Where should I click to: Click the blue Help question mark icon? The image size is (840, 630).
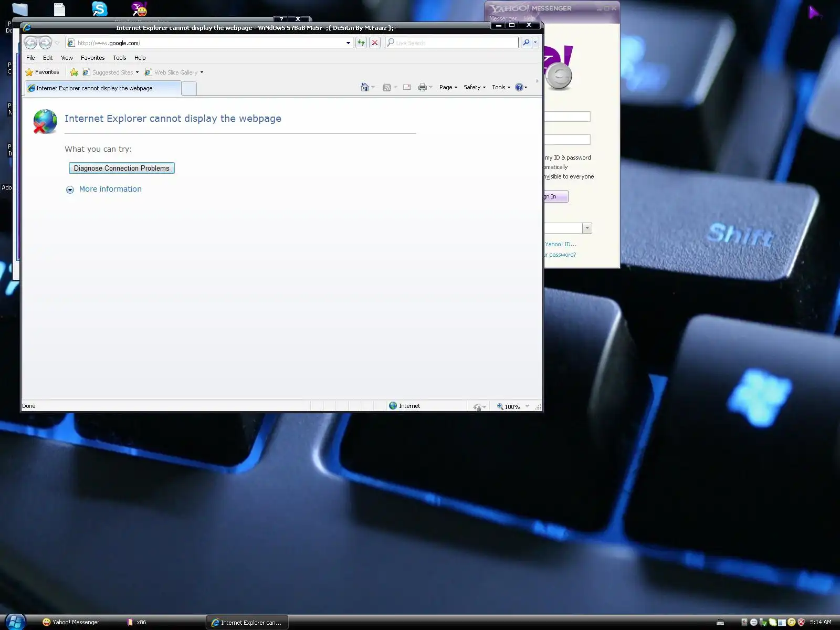pyautogui.click(x=519, y=87)
